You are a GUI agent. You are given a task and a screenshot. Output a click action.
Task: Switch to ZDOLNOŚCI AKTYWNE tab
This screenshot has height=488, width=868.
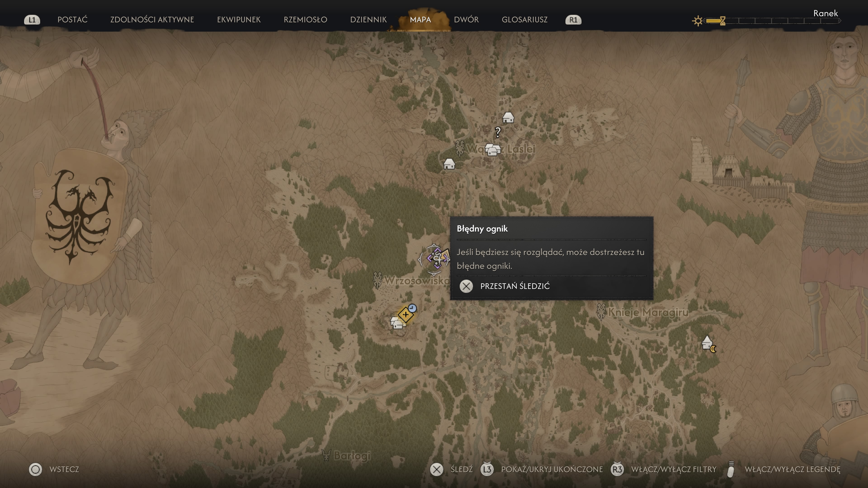point(152,19)
